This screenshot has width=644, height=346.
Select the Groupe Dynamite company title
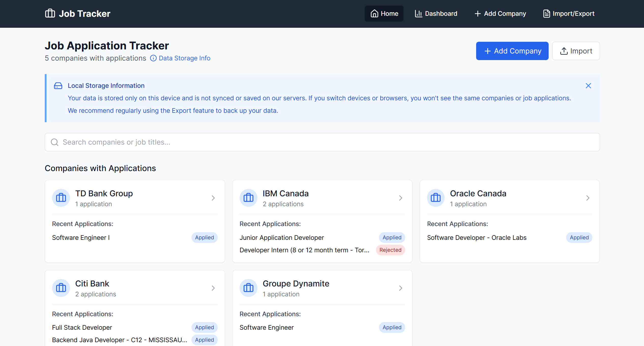296,284
